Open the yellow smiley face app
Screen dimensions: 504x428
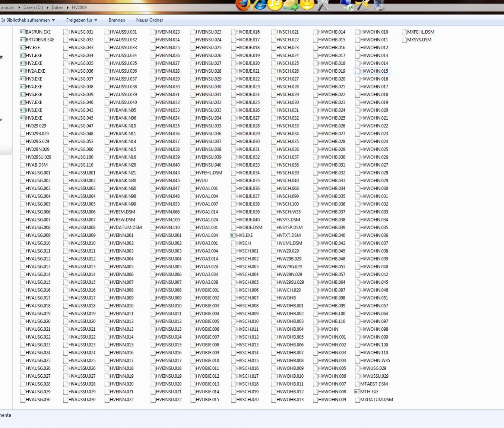point(307,4)
